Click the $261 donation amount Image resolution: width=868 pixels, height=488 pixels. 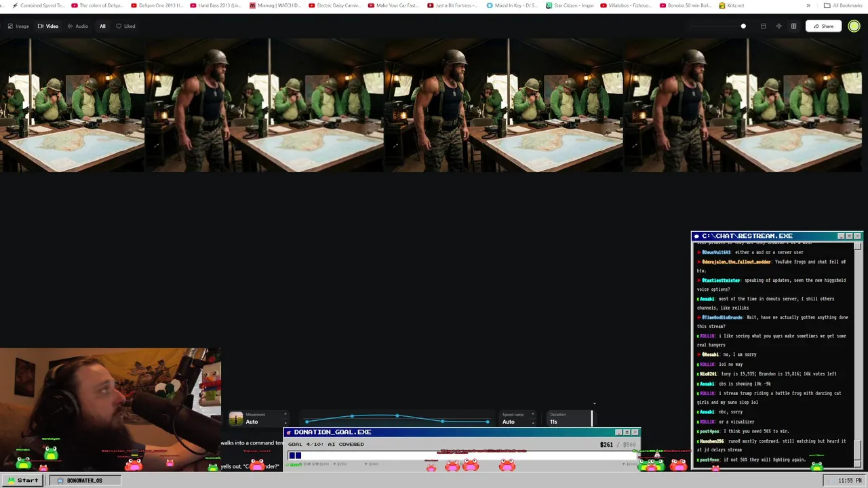click(606, 445)
